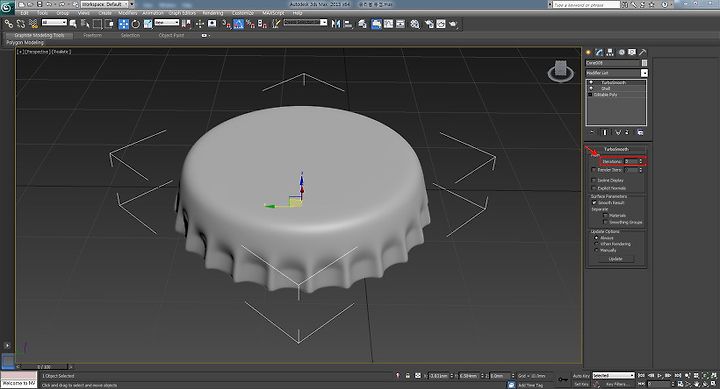This screenshot has height=389, width=720.
Task: Enable the Render Iters checkbox
Action: [594, 170]
